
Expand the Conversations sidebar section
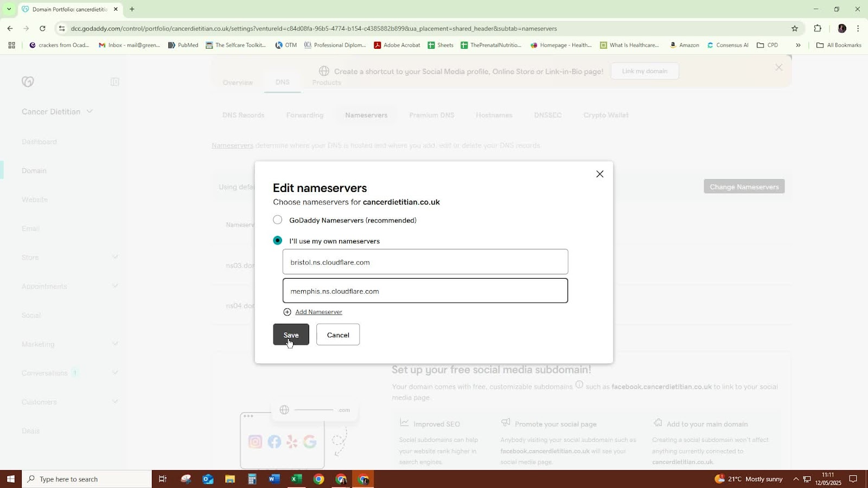click(115, 373)
